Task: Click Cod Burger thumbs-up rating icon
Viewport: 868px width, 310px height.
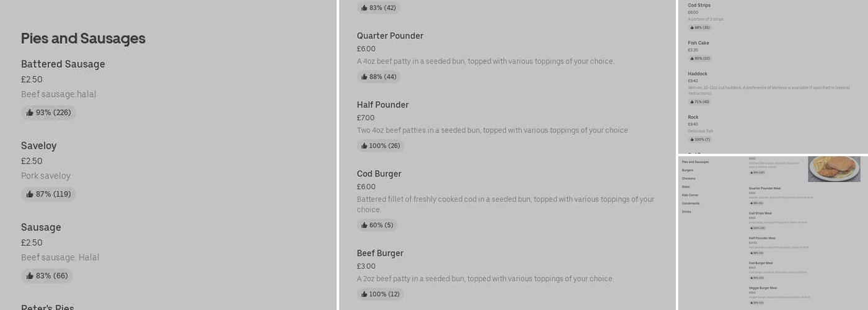Action: pos(365,225)
